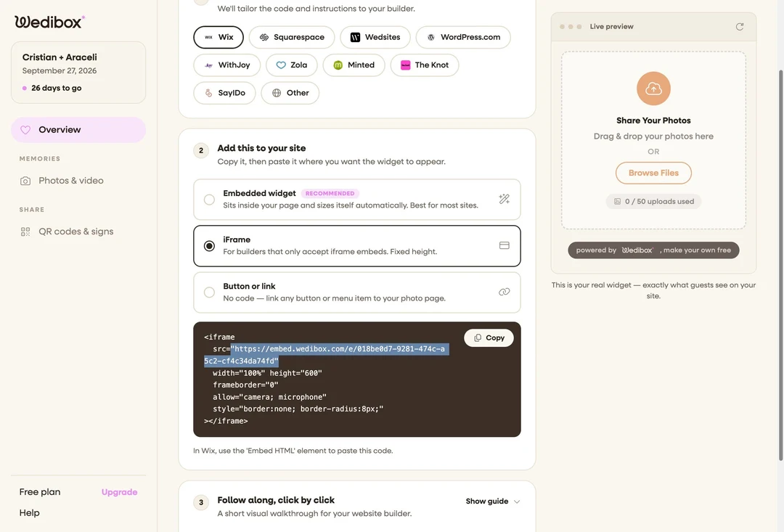Click the copy icon inside Copy button
The width and height of the screenshot is (784, 532).
(x=478, y=338)
